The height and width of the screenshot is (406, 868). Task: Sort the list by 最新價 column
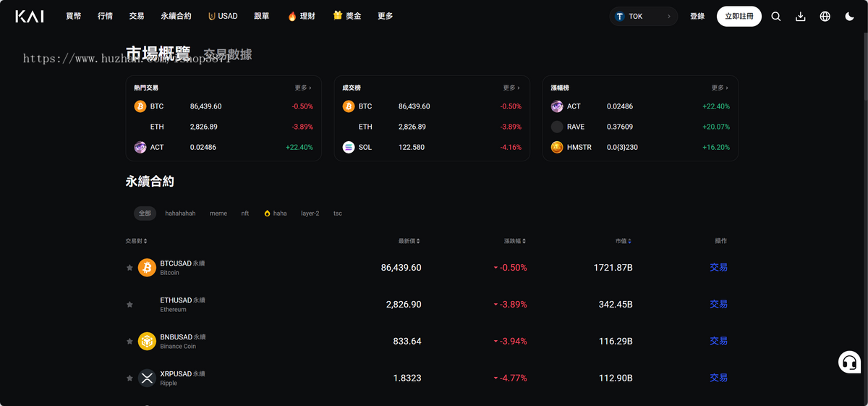coord(409,241)
